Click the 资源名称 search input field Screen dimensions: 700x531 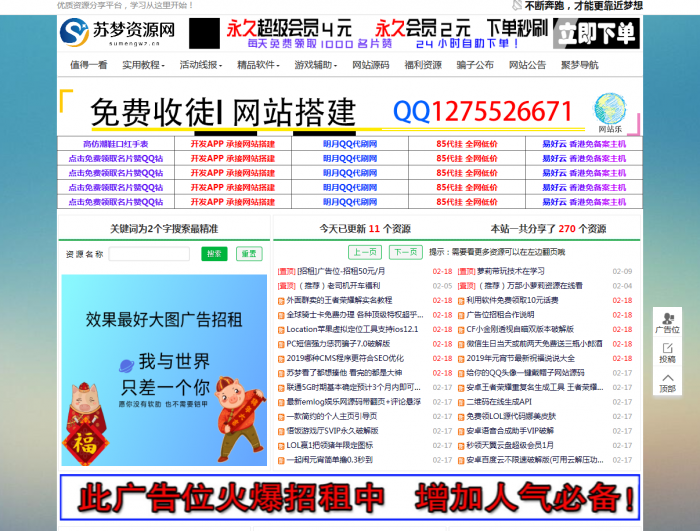150,254
